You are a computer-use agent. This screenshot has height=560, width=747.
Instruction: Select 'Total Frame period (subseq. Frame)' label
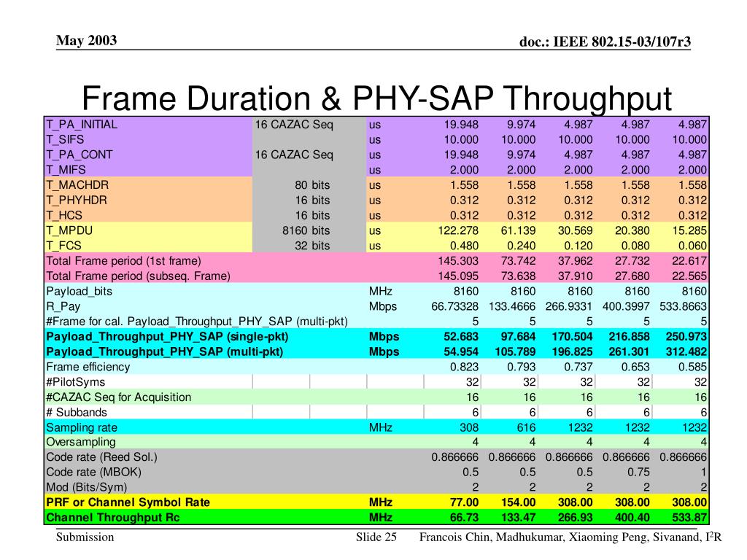click(x=138, y=276)
